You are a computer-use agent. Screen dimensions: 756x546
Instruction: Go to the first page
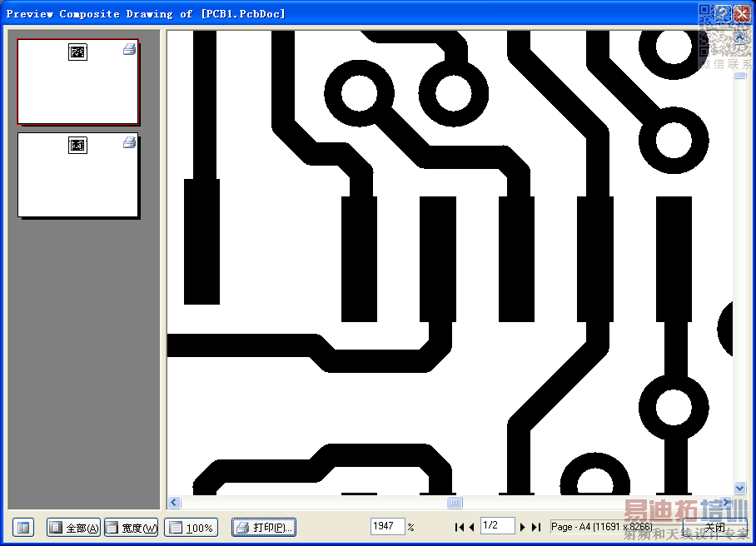[x=459, y=527]
